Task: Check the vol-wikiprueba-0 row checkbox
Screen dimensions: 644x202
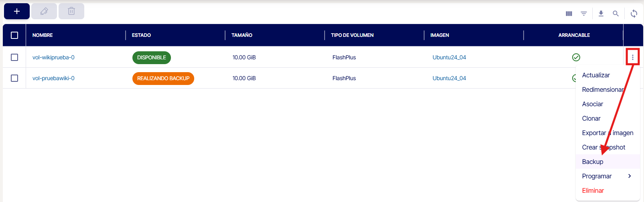Action: click(x=14, y=57)
